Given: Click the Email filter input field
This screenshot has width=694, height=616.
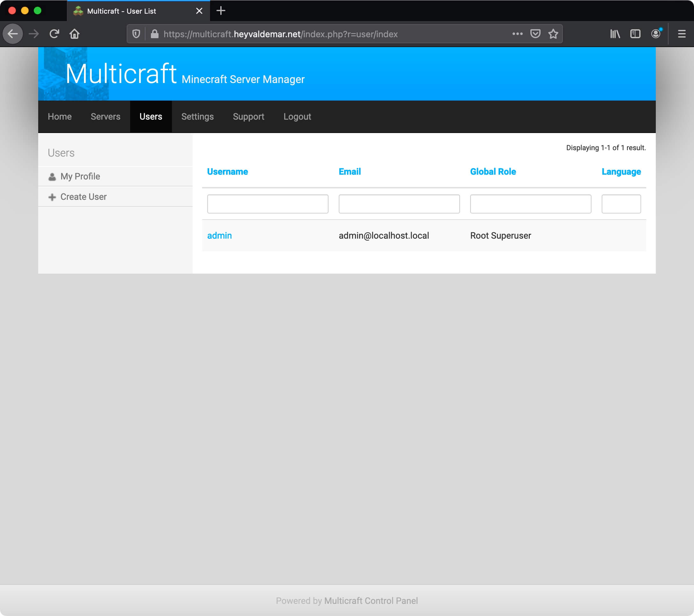Looking at the screenshot, I should coord(399,204).
